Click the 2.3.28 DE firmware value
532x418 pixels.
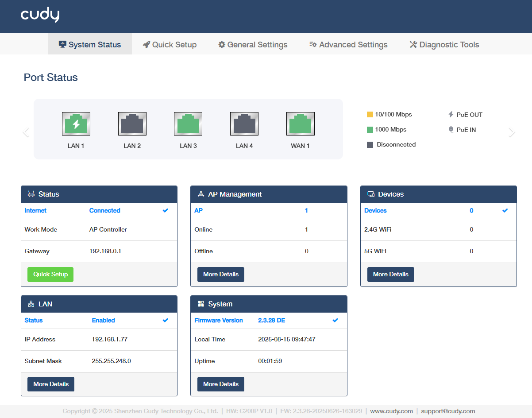272,320
